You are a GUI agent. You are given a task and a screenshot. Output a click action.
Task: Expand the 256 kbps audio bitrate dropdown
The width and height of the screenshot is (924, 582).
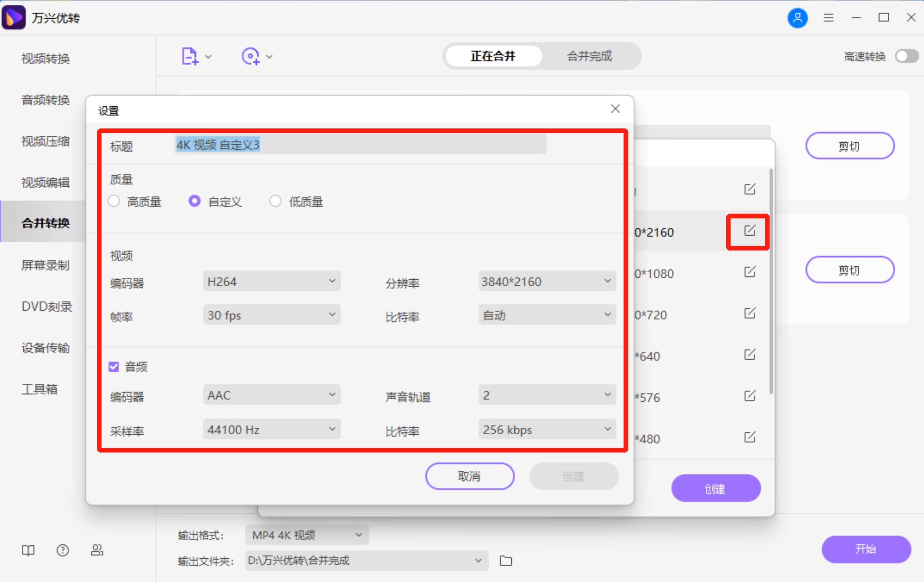[x=547, y=429]
